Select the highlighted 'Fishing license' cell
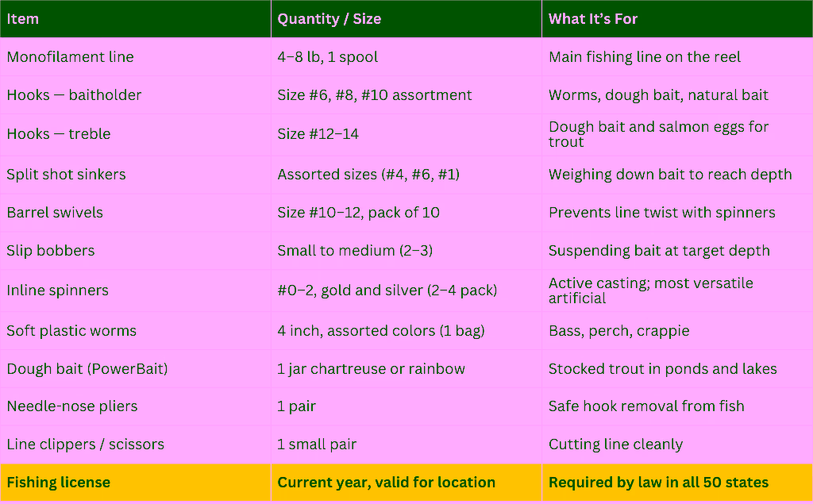Image resolution: width=813 pixels, height=504 pixels. coord(58,483)
